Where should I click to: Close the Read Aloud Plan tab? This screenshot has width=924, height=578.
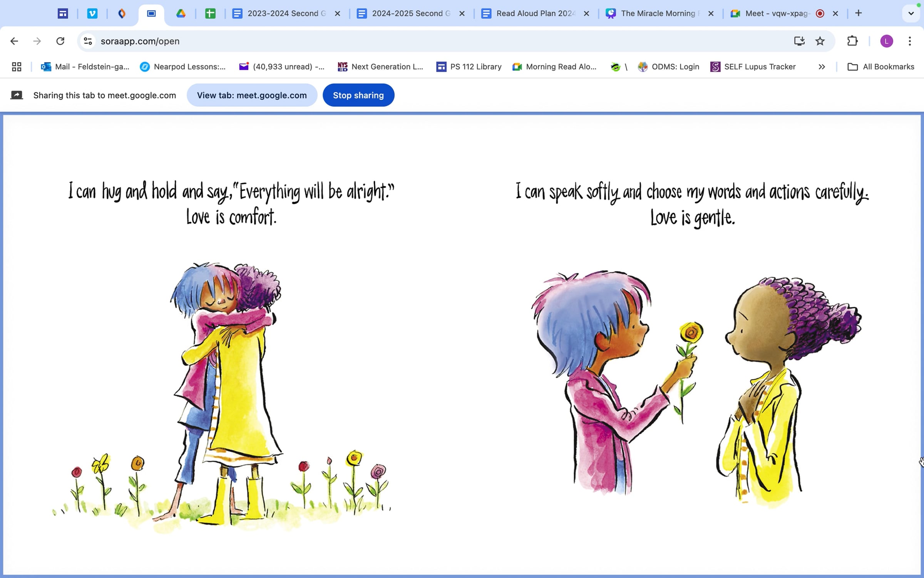pos(586,13)
